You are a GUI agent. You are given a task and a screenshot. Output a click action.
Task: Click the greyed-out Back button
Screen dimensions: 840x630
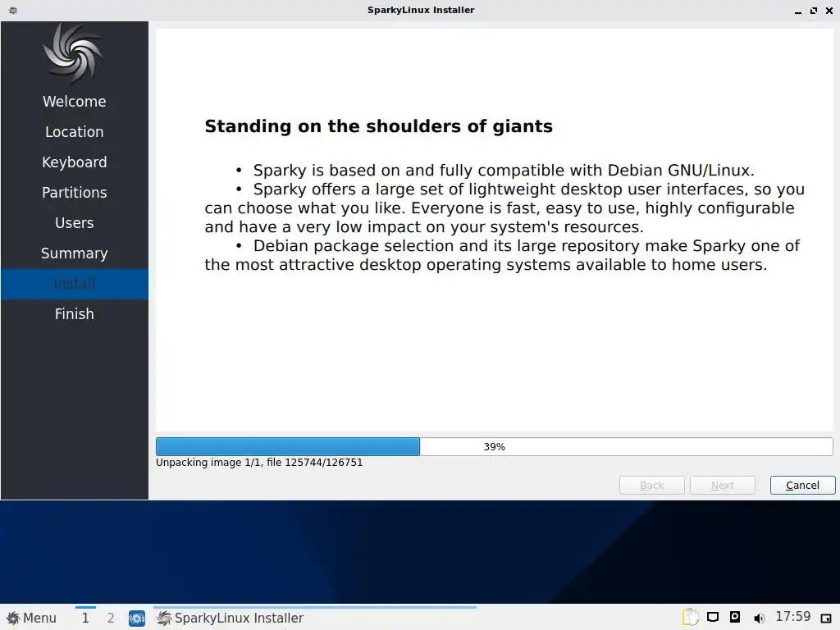point(651,485)
